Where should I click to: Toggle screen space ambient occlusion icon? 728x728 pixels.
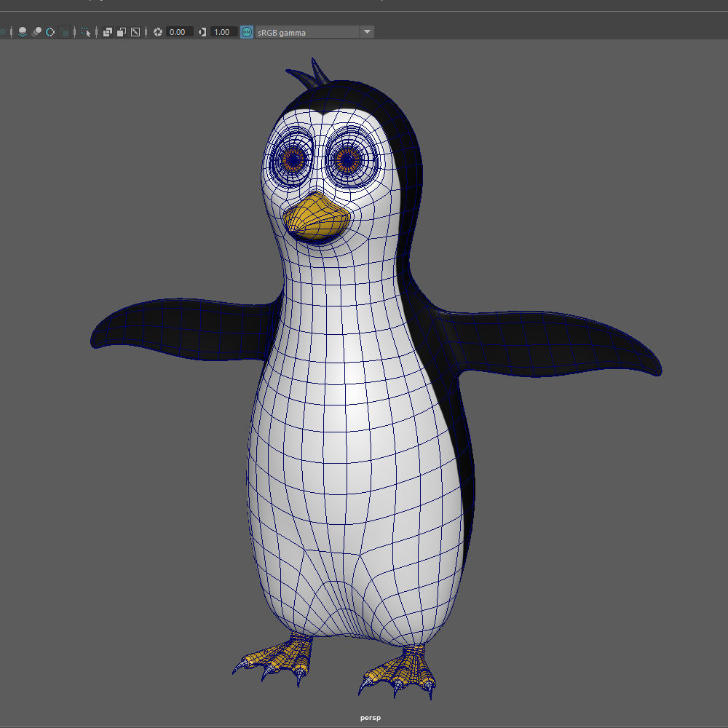tap(36, 32)
